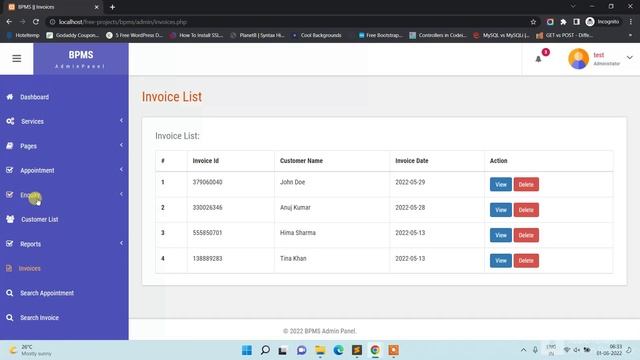Expand the Reports submenu chevron

point(121,243)
